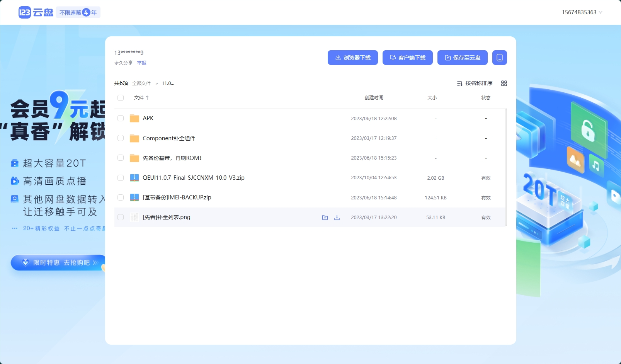Click the 浏览器下载 button

pos(352,58)
